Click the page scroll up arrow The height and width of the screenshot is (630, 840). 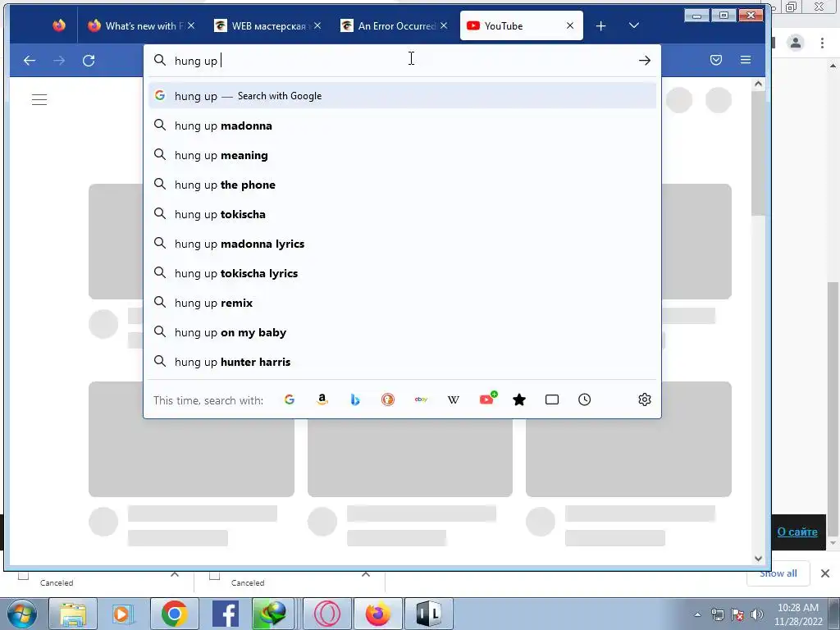(x=758, y=84)
